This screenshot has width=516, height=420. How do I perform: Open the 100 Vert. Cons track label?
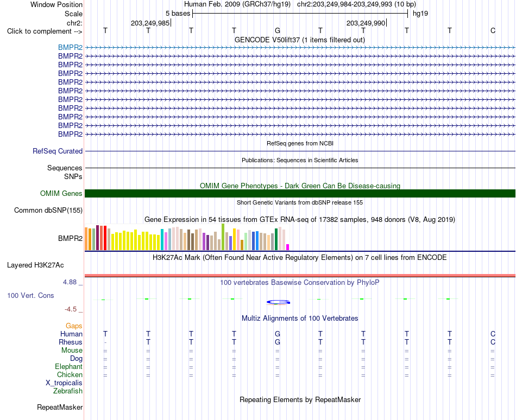point(30,295)
